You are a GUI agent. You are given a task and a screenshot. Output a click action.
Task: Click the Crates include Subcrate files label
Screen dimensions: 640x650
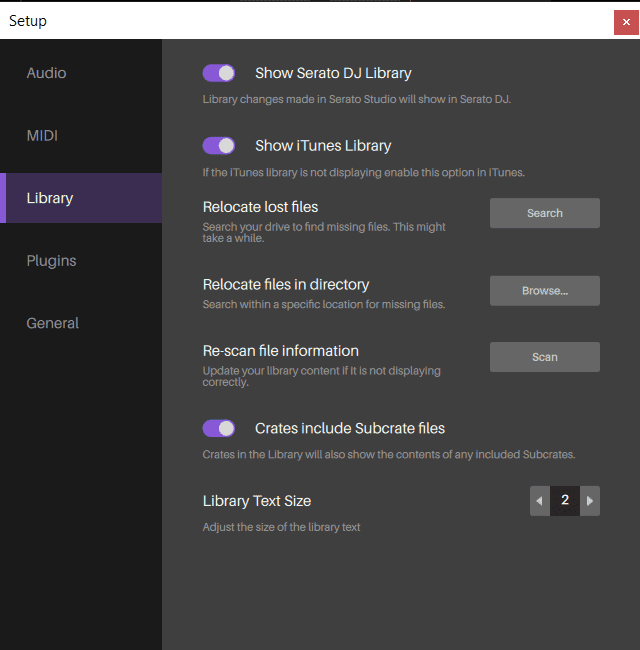coord(350,428)
